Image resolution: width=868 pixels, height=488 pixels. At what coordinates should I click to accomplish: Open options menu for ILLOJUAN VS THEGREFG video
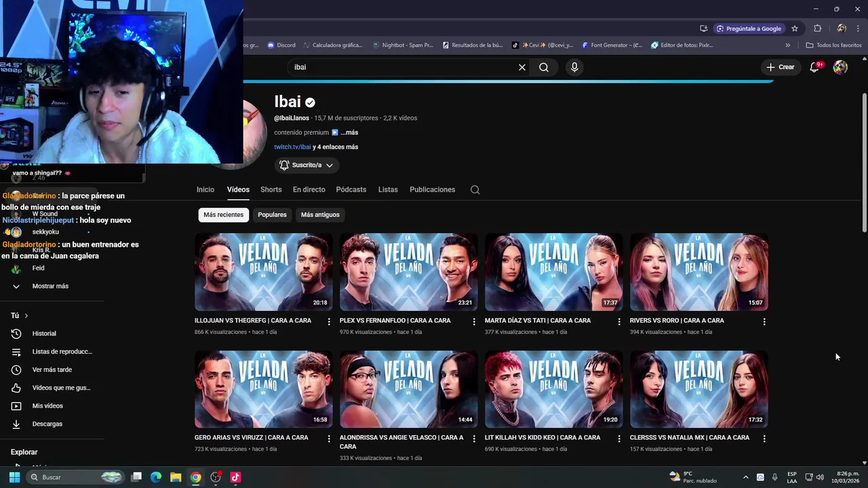329,321
